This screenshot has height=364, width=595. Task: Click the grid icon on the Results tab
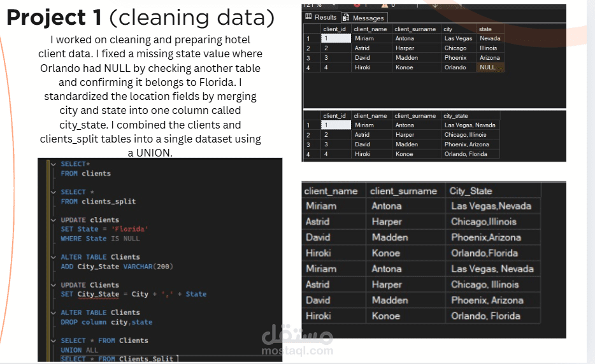click(x=308, y=17)
